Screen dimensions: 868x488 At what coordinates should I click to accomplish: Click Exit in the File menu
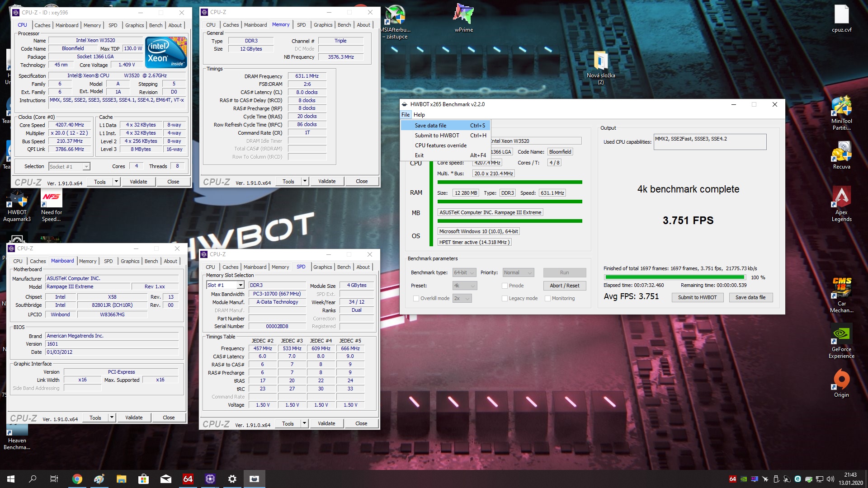click(x=445, y=155)
